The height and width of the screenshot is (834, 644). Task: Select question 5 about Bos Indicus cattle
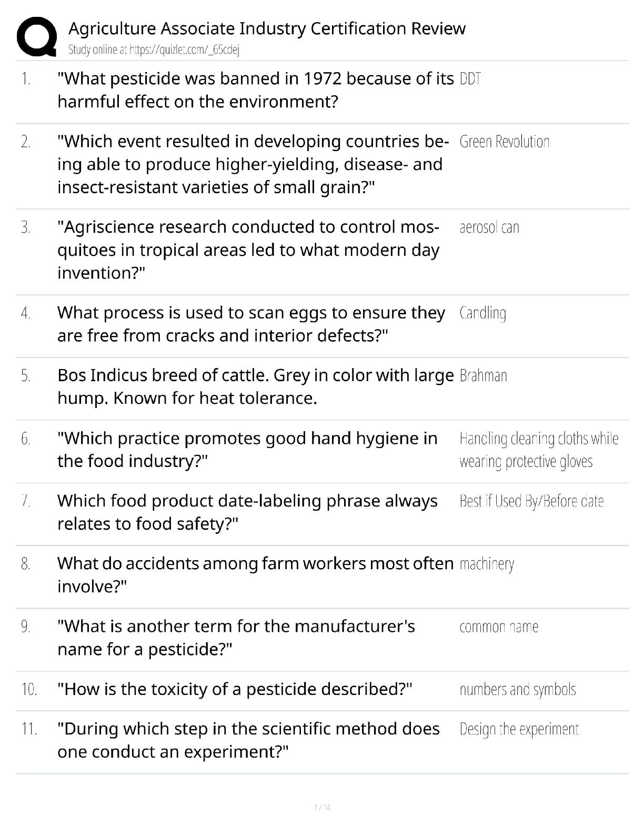click(256, 387)
